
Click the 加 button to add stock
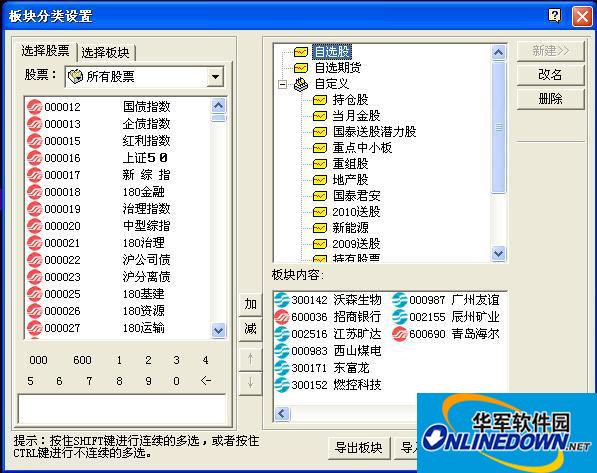click(x=250, y=304)
